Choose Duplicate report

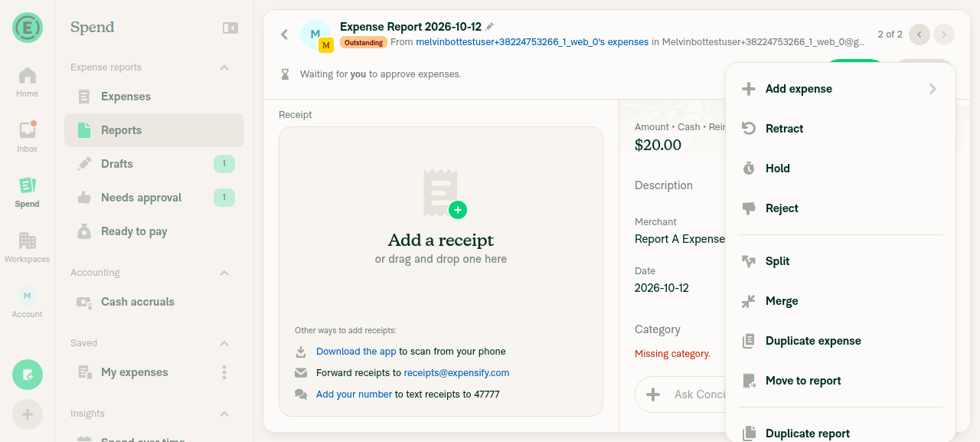841,431
